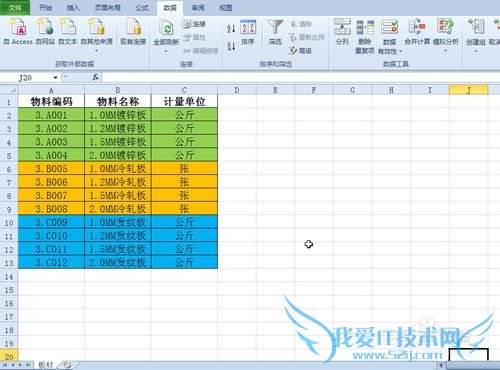500x370 pixels.
Task: Import data from Access icon
Action: [x=18, y=32]
